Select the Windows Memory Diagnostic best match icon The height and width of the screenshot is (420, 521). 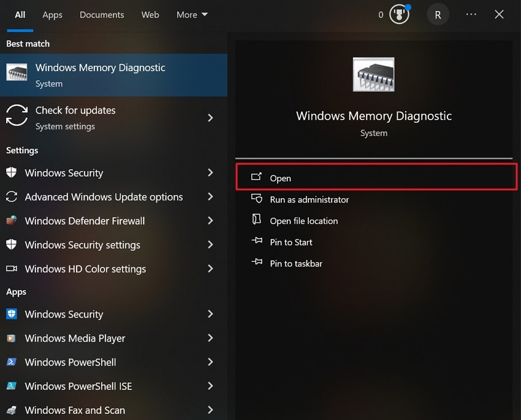17,73
